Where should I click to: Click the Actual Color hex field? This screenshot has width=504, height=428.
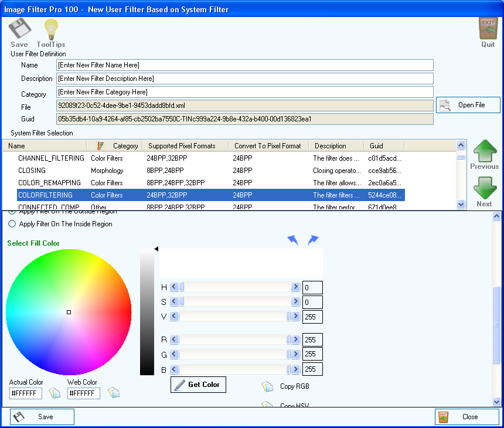point(26,393)
